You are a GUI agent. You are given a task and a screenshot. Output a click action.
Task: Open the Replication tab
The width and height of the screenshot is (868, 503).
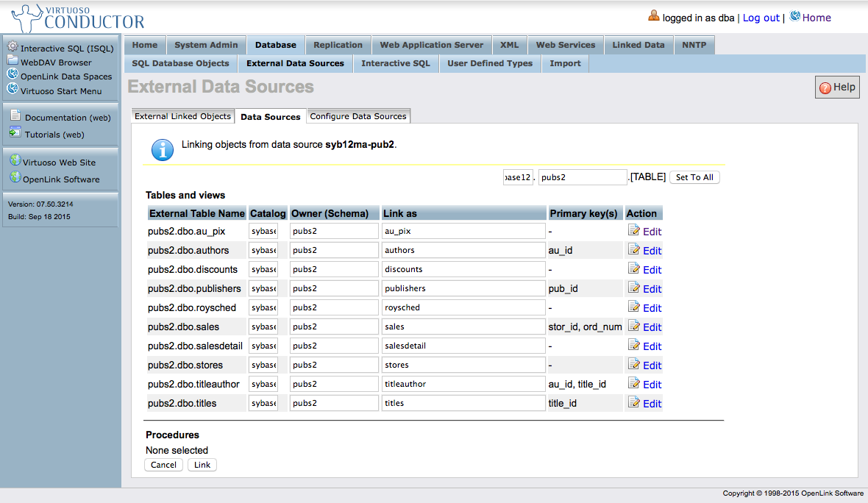[338, 45]
